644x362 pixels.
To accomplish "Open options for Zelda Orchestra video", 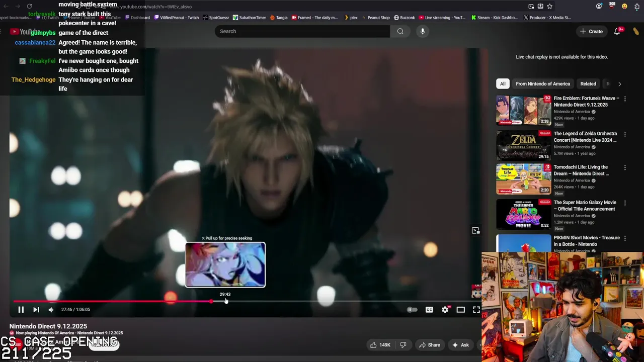I will (x=625, y=134).
